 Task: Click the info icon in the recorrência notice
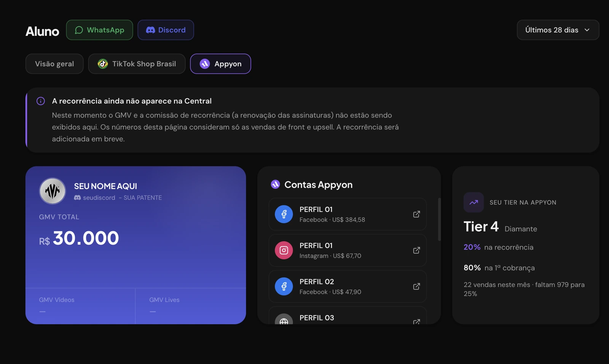pos(41,101)
